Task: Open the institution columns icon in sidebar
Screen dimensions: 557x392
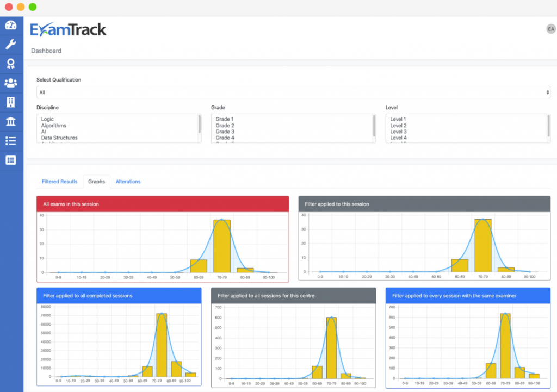Action: (11, 121)
